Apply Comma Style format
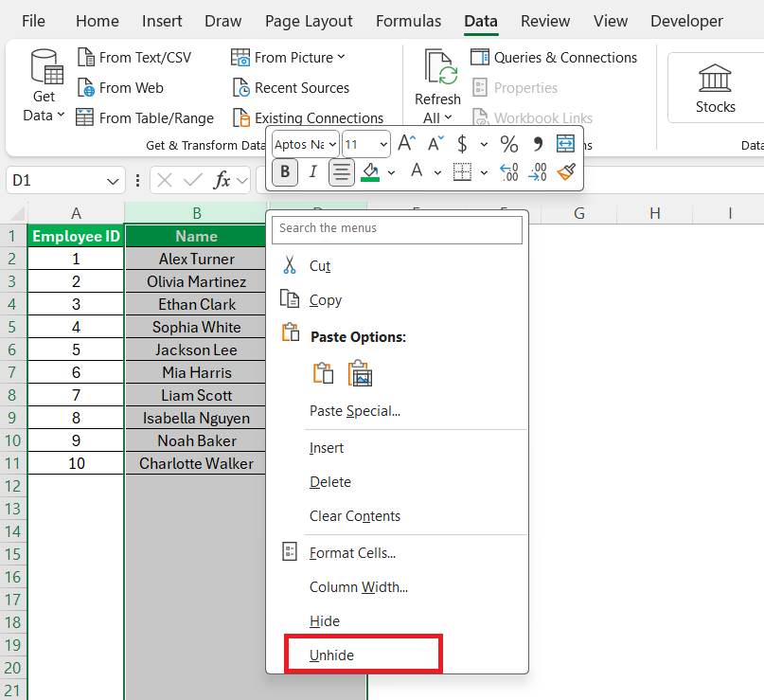 point(538,144)
